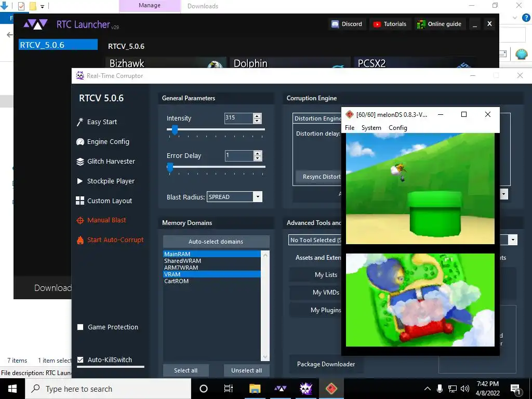Viewport: 532px width, 399px height.
Task: Open notification center icon
Action: [516, 389]
